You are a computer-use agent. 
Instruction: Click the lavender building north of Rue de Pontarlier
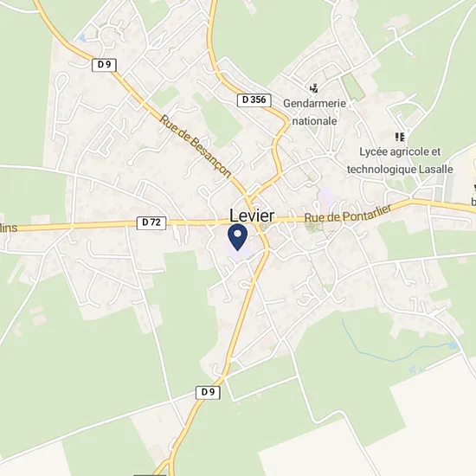[326, 196]
